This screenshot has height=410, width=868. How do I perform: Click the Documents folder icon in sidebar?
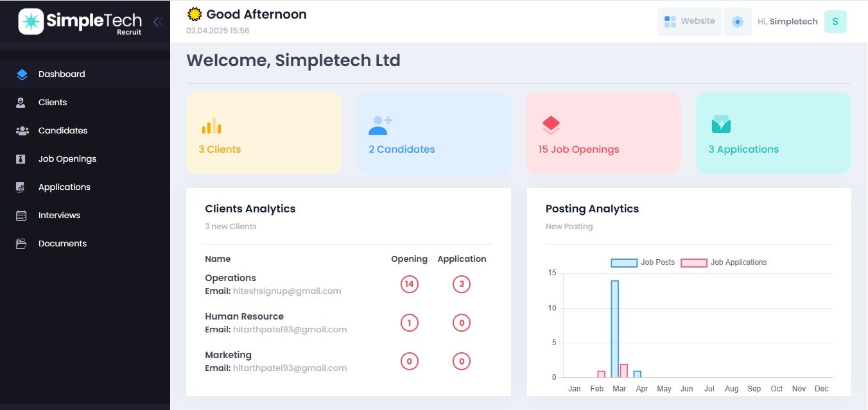pos(21,244)
